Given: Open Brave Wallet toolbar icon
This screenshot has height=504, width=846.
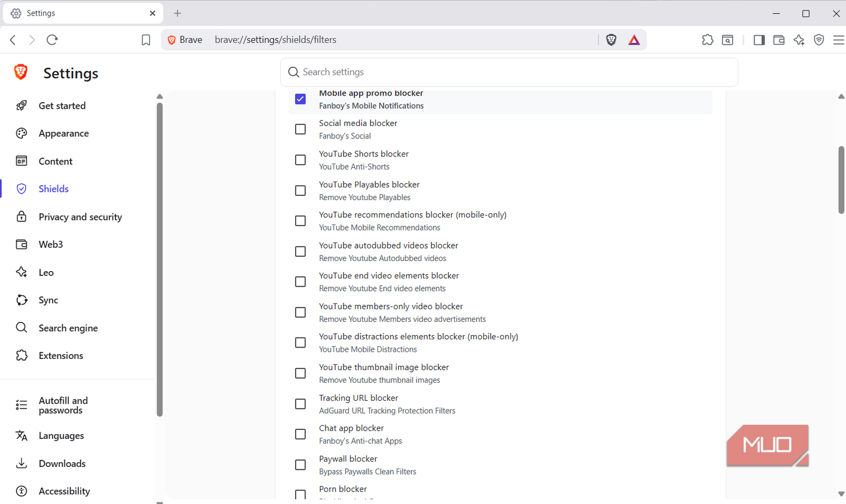Looking at the screenshot, I should coord(778,40).
